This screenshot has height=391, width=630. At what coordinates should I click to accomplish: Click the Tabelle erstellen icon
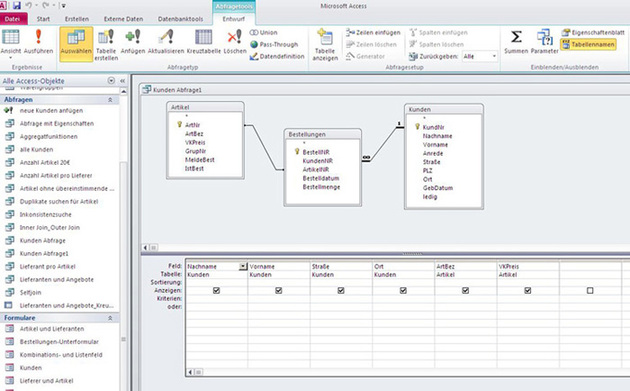tap(106, 44)
